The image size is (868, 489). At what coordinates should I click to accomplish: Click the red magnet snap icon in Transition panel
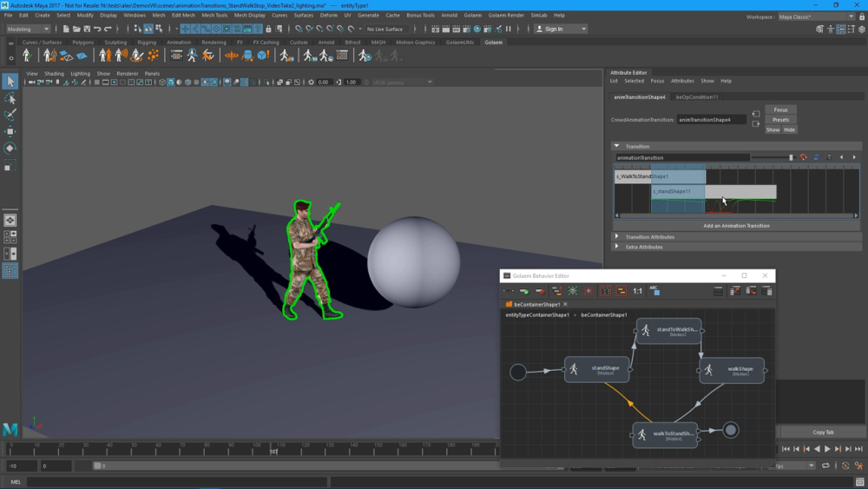pos(803,157)
